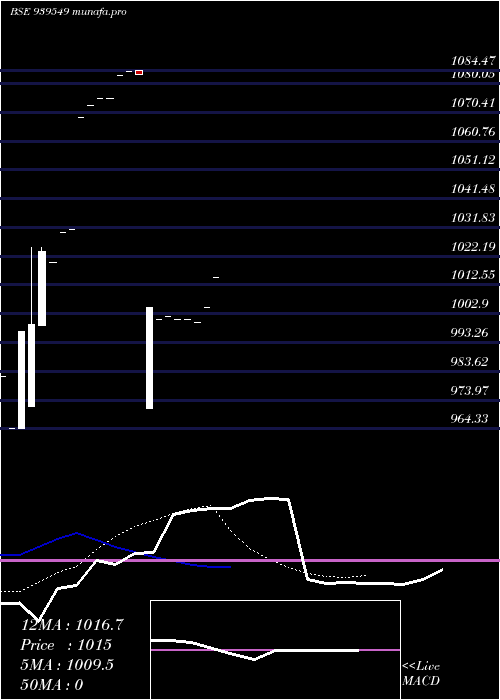Select the 1084.47 price level label
The image size is (500, 700).
point(473,60)
